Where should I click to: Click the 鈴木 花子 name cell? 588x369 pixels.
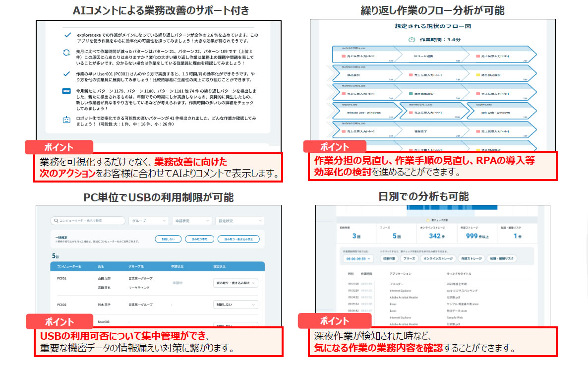point(104,305)
